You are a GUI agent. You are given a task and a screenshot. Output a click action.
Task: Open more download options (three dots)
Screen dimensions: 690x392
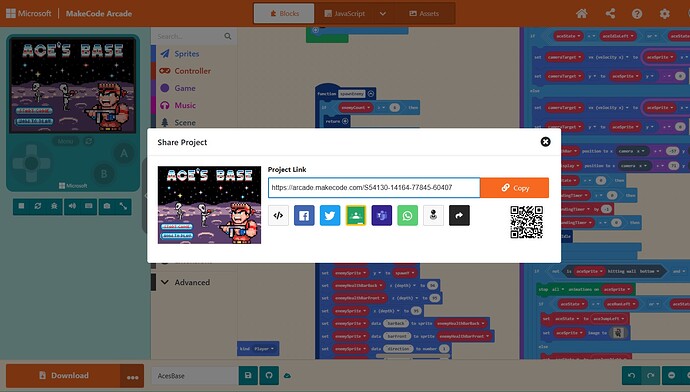point(132,377)
